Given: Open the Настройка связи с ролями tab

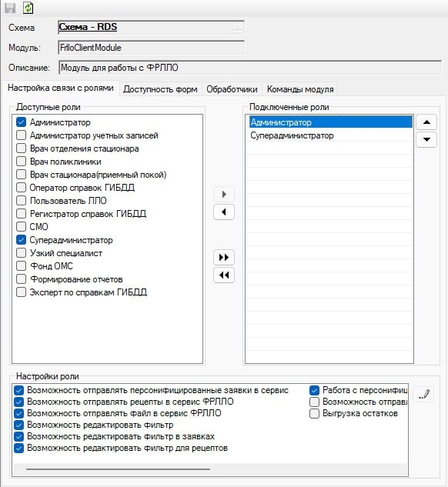Looking at the screenshot, I should [61, 88].
